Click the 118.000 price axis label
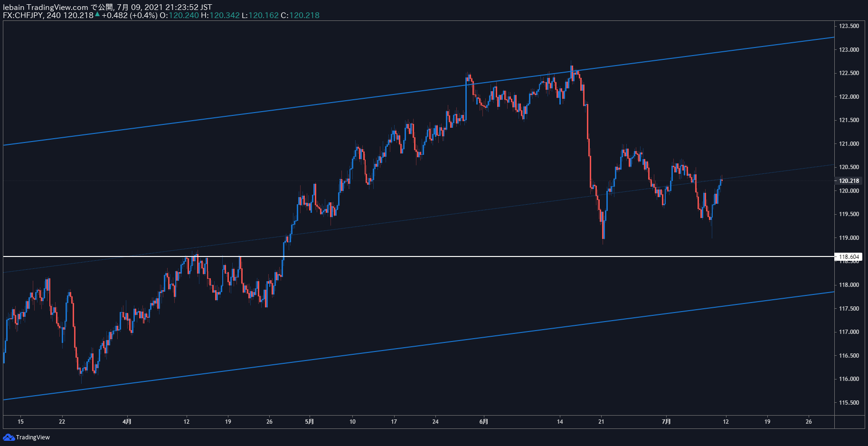Viewport: 868px width, 446px height. (849, 285)
